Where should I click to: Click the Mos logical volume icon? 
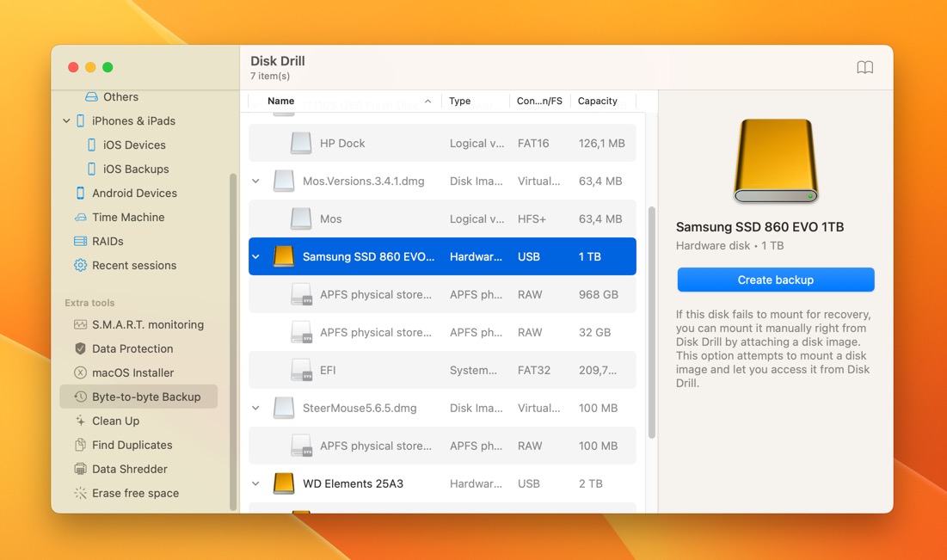[301, 218]
